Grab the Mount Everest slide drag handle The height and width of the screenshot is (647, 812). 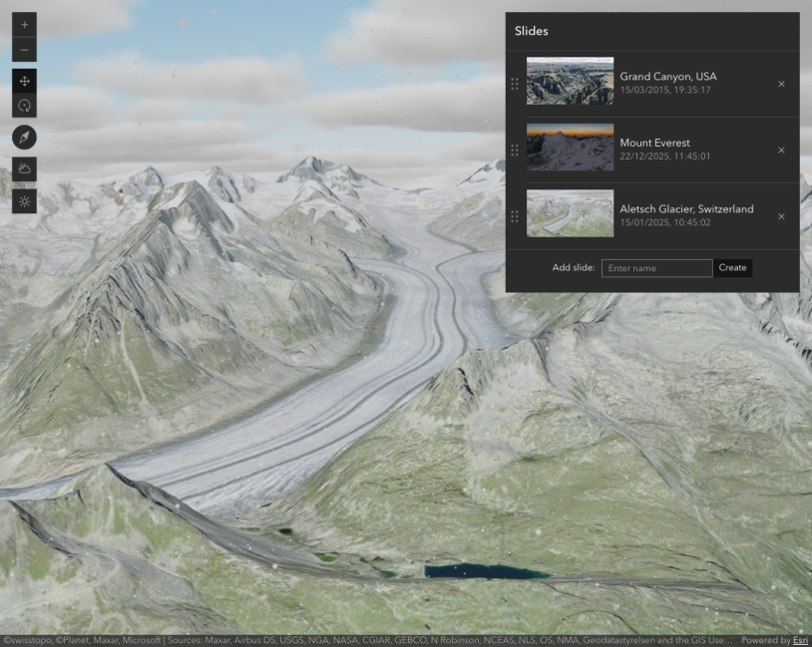516,151
